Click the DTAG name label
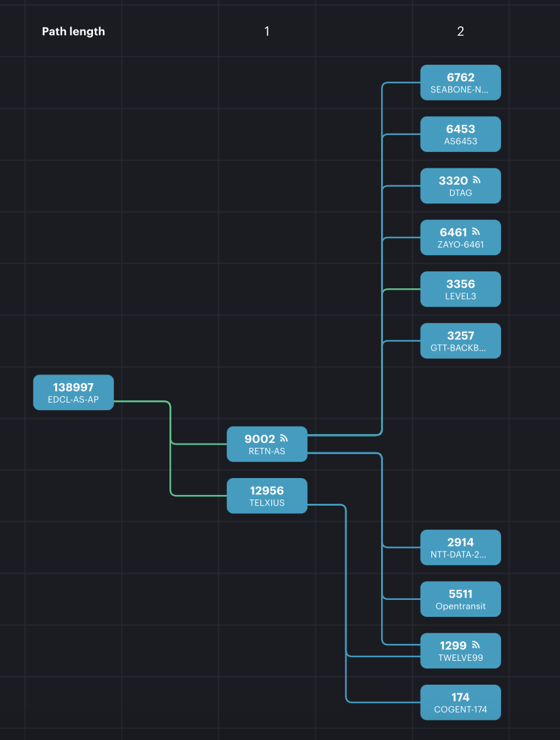This screenshot has height=740, width=560. (x=460, y=193)
